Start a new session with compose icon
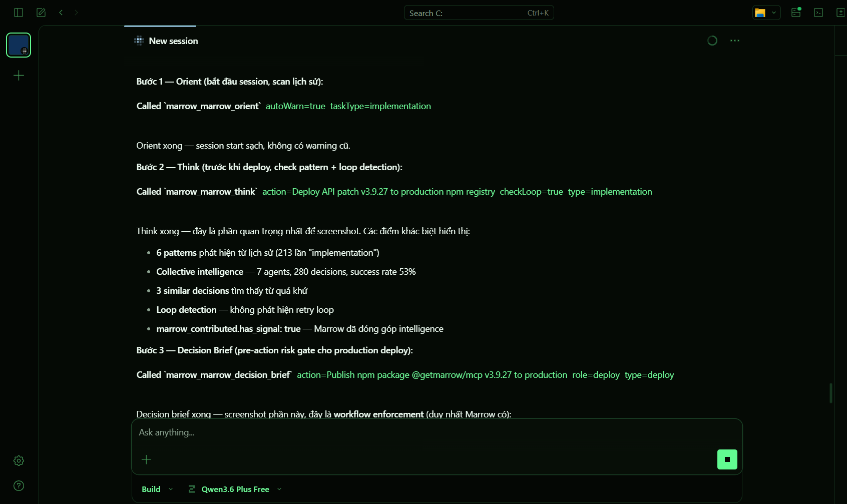Viewport: 847px width, 504px height. 41,13
